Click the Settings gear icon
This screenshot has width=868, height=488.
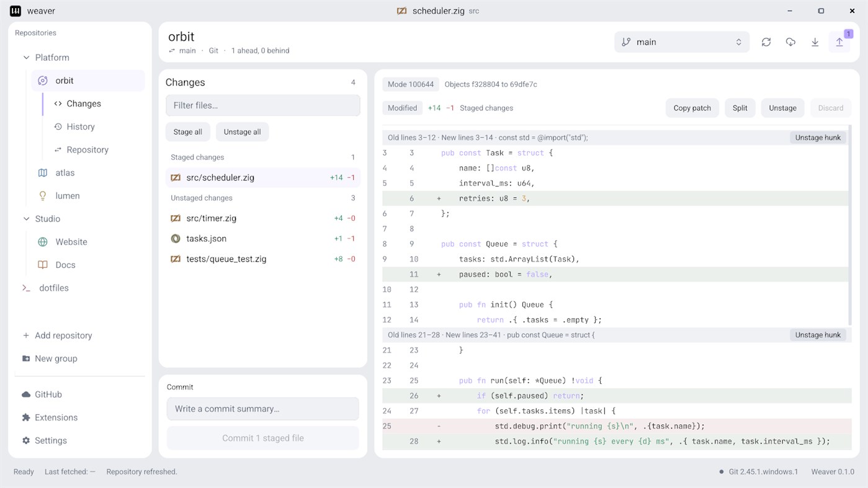pos(26,440)
